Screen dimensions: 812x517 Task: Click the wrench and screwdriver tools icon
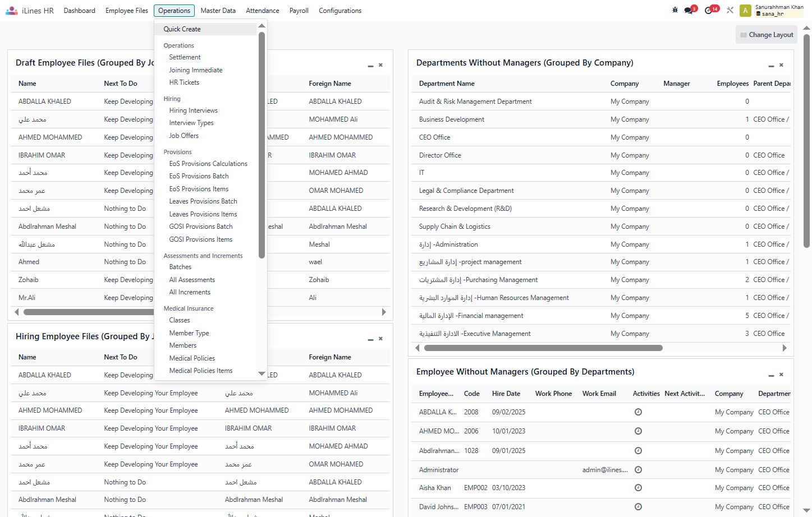(x=730, y=10)
